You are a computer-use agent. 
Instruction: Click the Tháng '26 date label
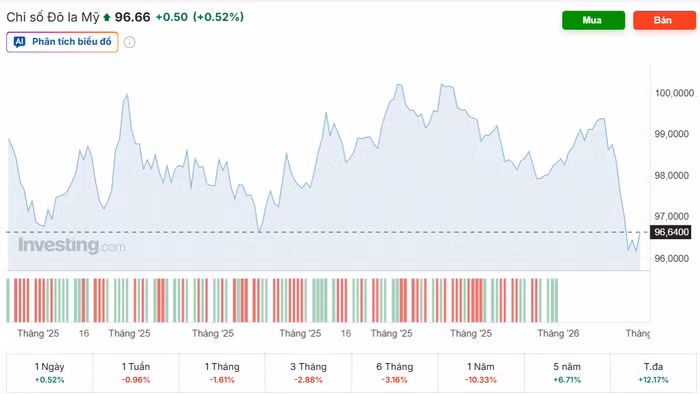tap(558, 333)
